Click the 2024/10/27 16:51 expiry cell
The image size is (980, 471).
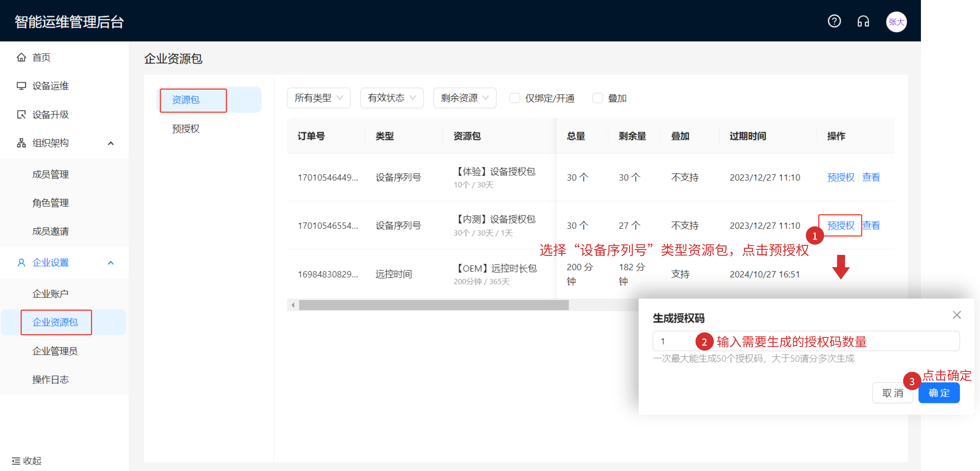click(765, 274)
